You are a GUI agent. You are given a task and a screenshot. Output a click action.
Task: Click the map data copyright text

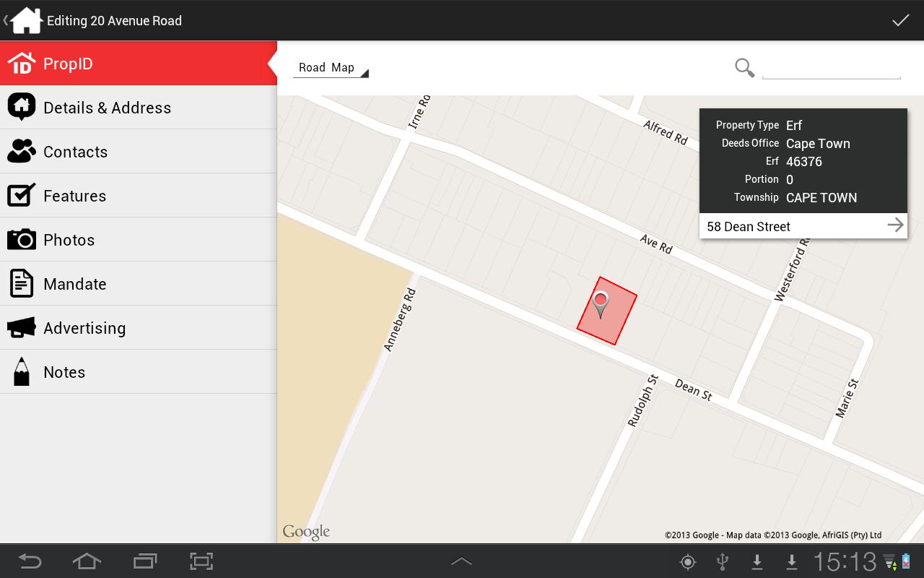tap(773, 535)
